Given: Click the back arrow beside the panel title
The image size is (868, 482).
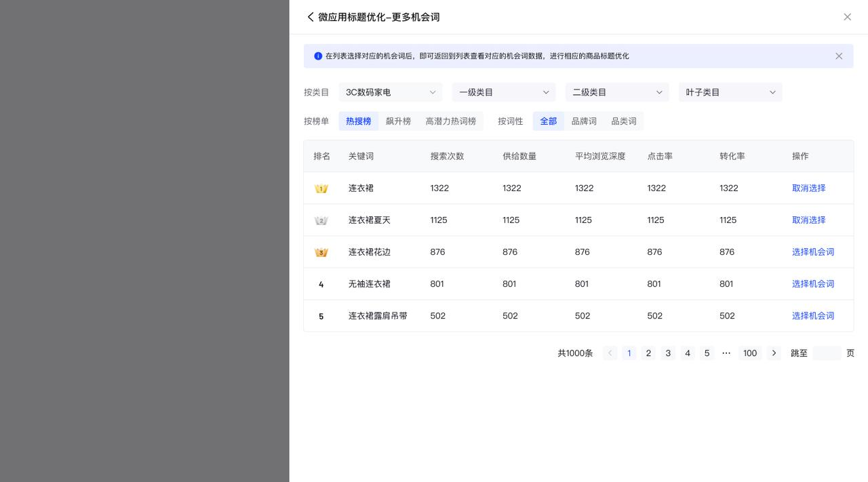Looking at the screenshot, I should pos(311,17).
